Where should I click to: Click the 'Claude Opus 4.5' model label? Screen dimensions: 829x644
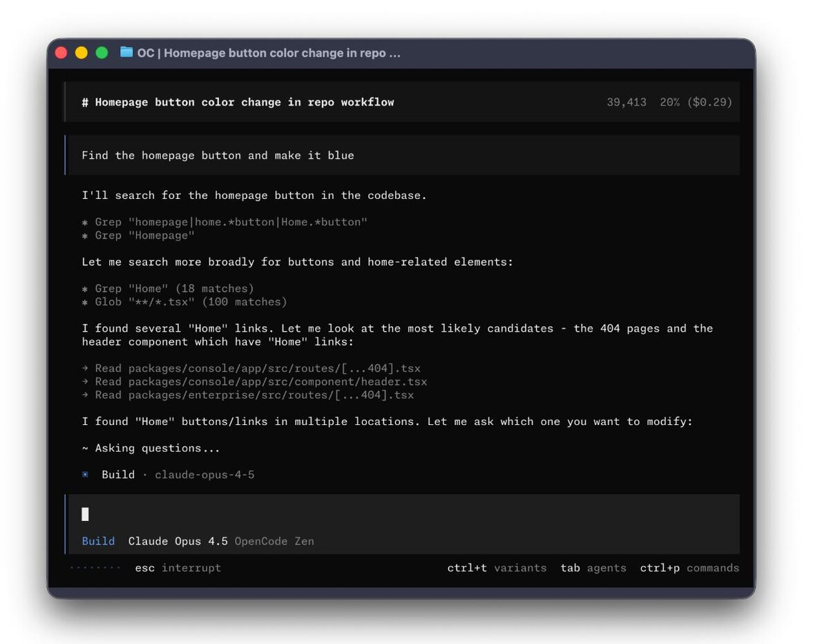(x=178, y=541)
